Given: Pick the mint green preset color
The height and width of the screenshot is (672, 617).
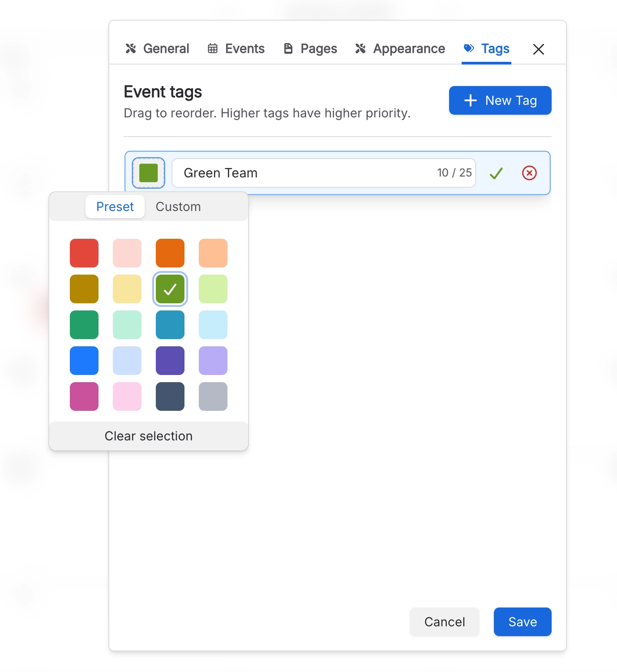Looking at the screenshot, I should click(127, 325).
